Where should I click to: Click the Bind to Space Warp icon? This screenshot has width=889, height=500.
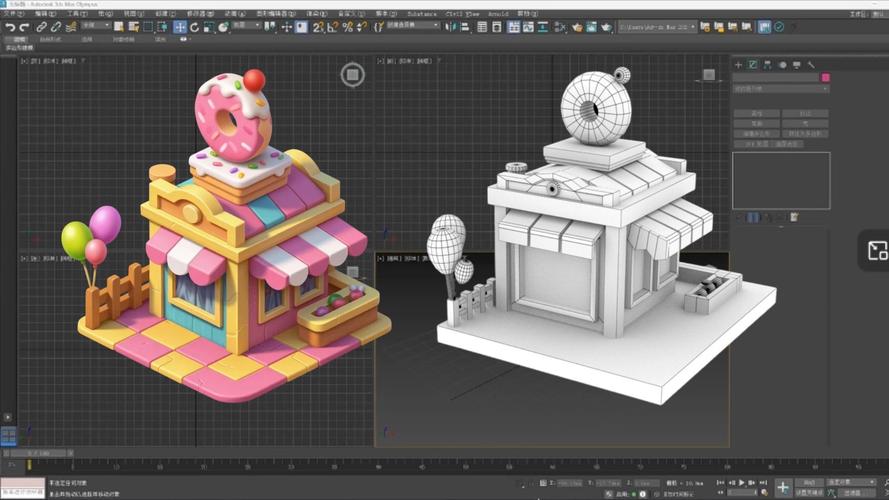[x=71, y=27]
